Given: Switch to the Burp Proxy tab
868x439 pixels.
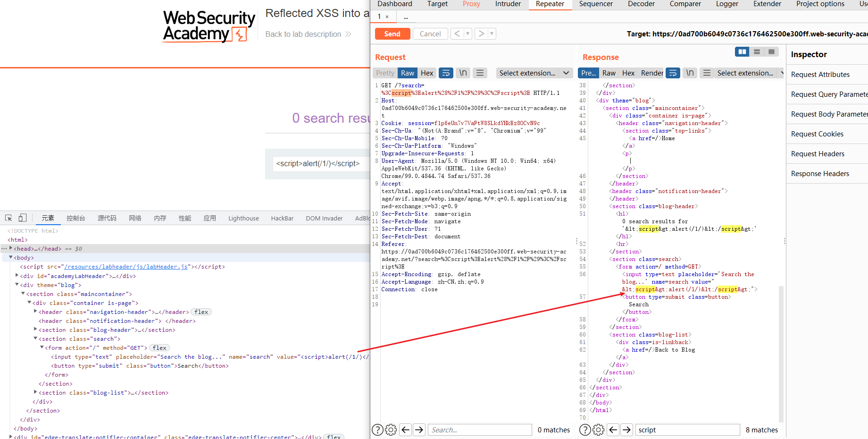Looking at the screenshot, I should (471, 4).
